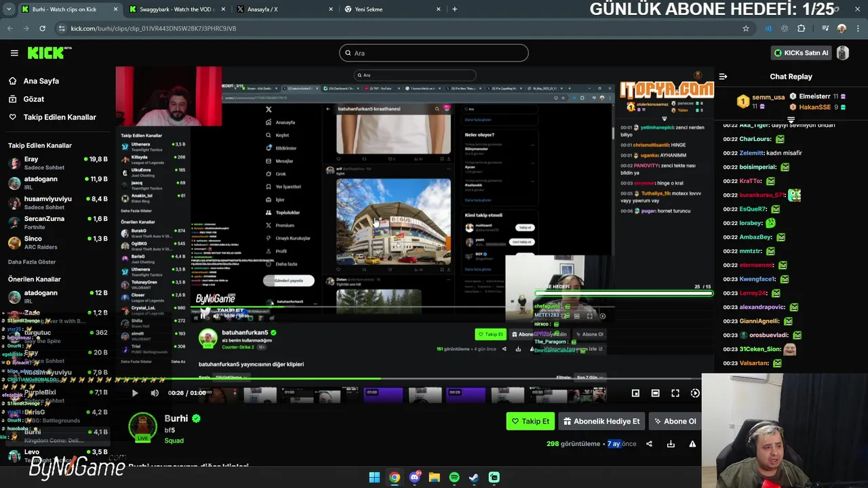Open Burhi's live channel avatar
The image size is (868, 488).
tap(142, 427)
